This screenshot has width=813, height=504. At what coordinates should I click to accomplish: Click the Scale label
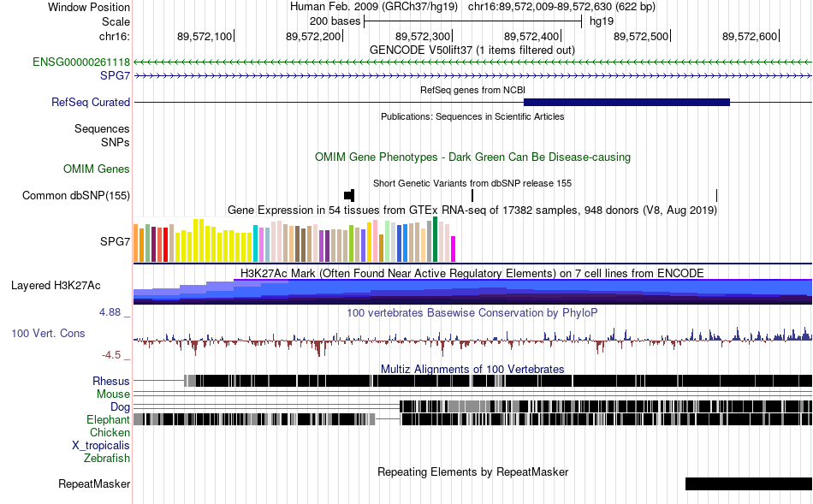[116, 21]
